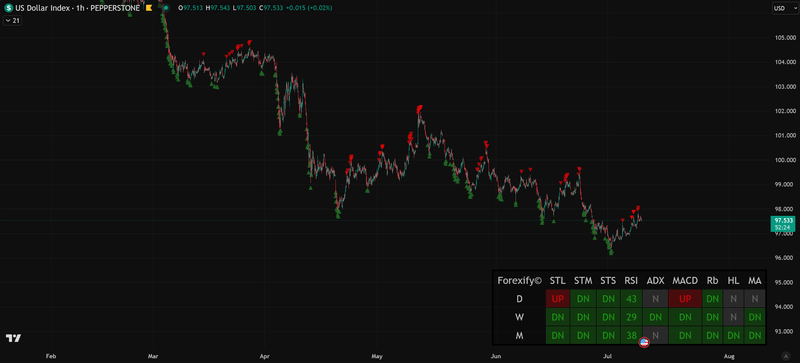Click the yellow flag marker next to PEPPERSTONE

click(x=149, y=8)
